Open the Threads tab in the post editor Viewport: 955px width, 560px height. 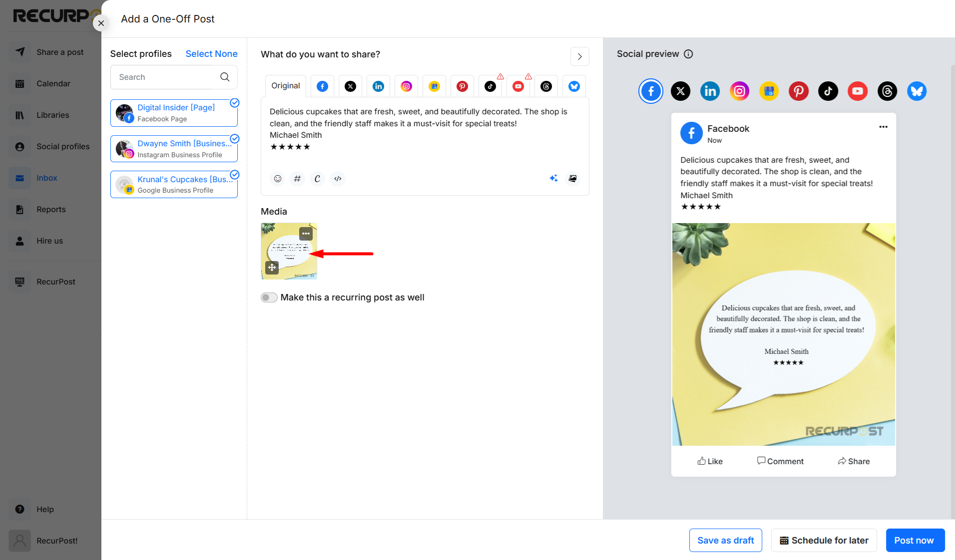[546, 86]
